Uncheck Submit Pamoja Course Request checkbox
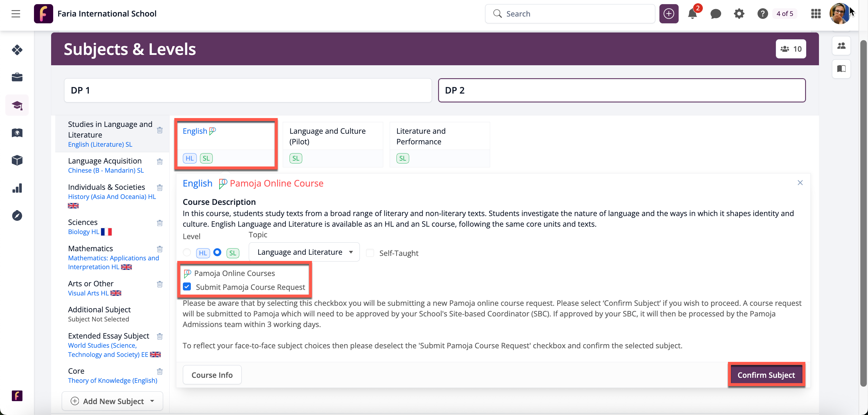Viewport: 868px width, 415px height. pos(187,287)
